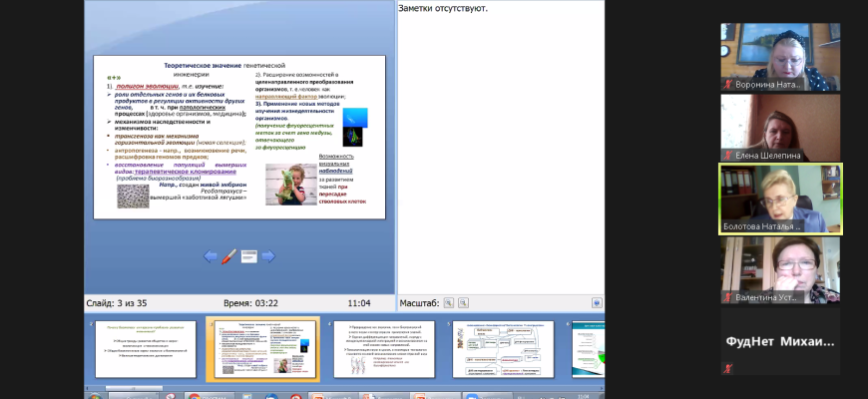The width and height of the screenshot is (868, 399).
Task: Select Валентина participant video tile
Action: (x=780, y=268)
